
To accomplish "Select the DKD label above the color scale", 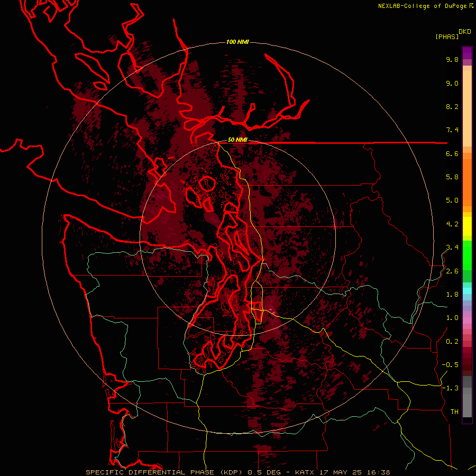I will coord(465,32).
